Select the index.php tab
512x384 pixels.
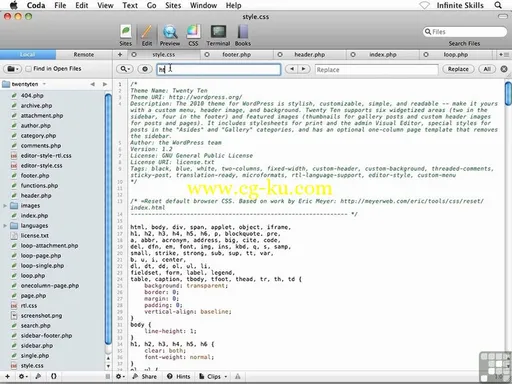pyautogui.click(x=383, y=54)
